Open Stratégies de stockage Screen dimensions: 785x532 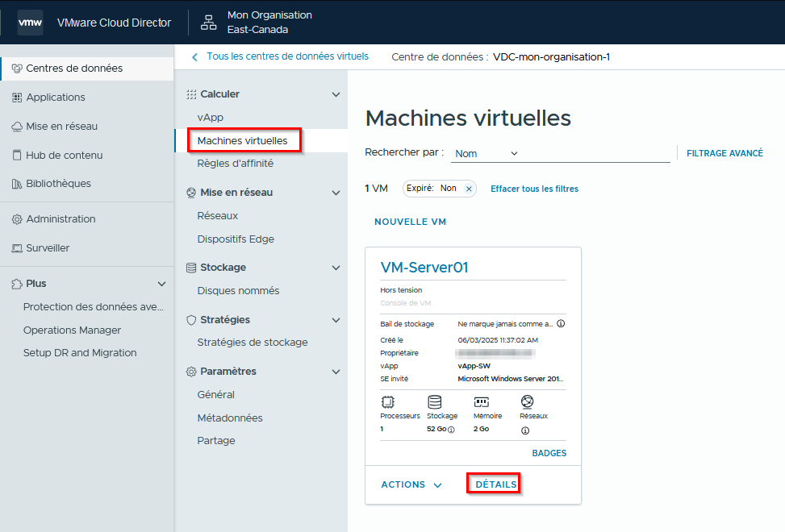tap(253, 343)
